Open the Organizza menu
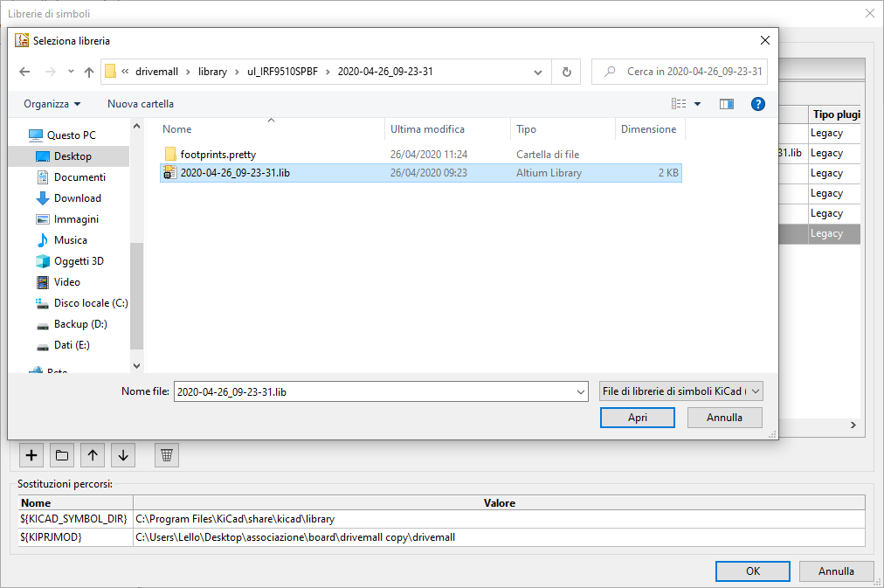The image size is (884, 588). [x=52, y=104]
